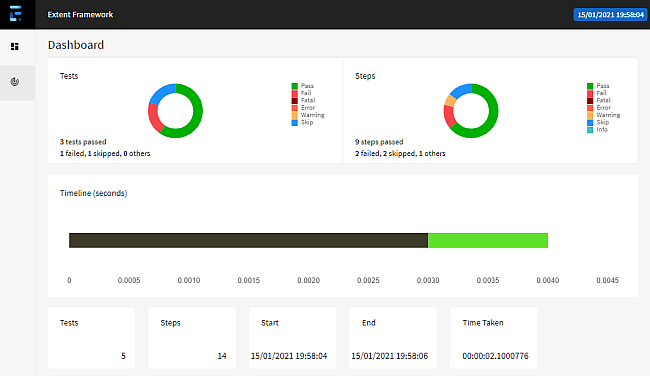Toggle Pass in Steps chart legend
The width and height of the screenshot is (650, 376).
click(x=598, y=86)
